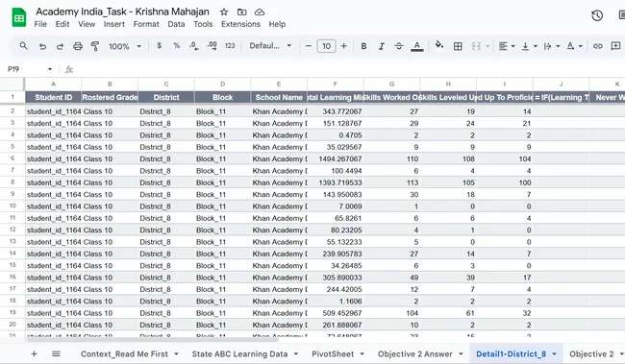Image resolution: width=625 pixels, height=364 pixels.
Task: Click the document title text
Action: click(122, 12)
